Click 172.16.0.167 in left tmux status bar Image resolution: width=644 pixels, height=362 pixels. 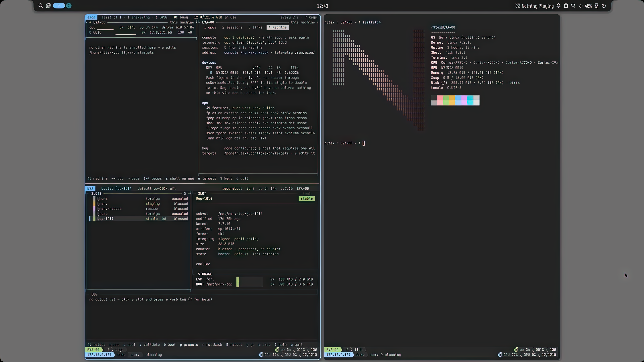coord(99,355)
